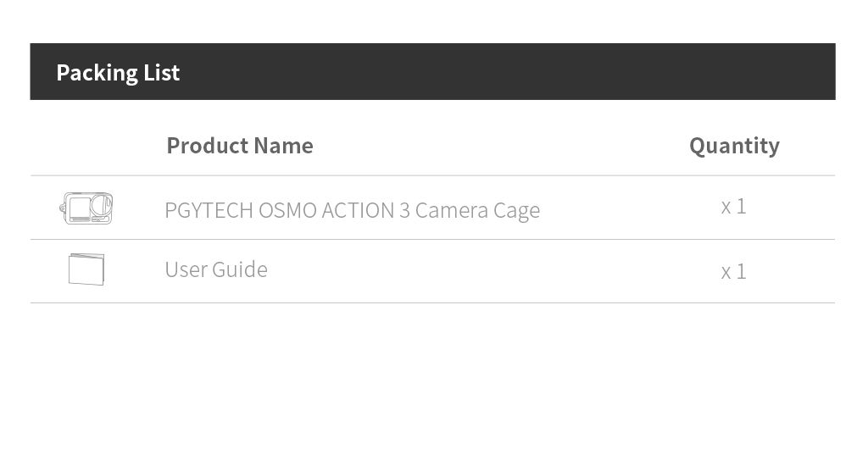Click the word Name in column heading
868x466 pixels.
283,146
